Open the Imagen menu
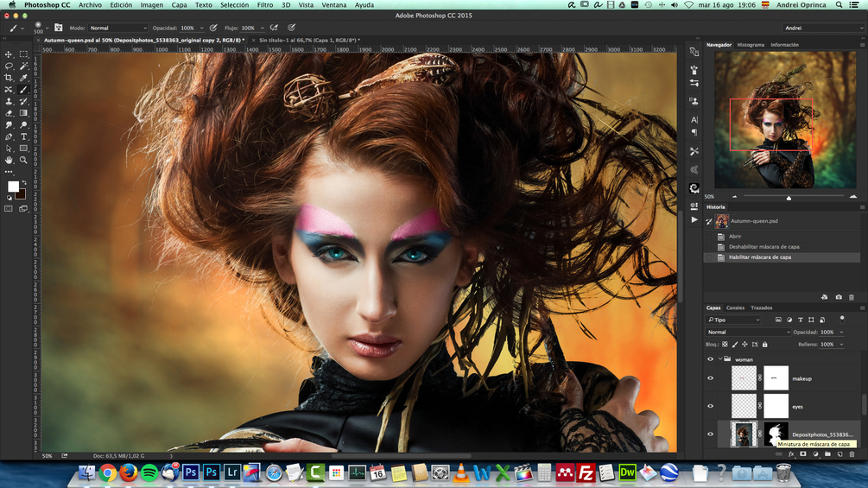Image resolution: width=868 pixels, height=488 pixels. (x=151, y=5)
